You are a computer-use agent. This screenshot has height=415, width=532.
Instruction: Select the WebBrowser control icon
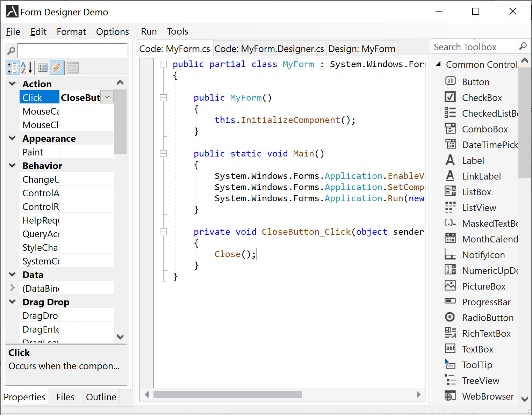450,396
